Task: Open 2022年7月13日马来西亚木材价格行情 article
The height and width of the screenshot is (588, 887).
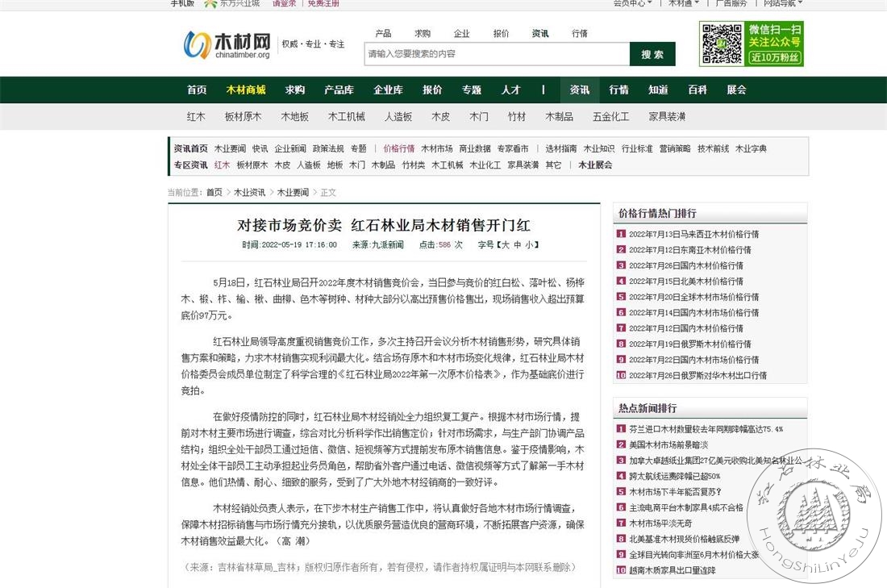Action: (x=694, y=234)
